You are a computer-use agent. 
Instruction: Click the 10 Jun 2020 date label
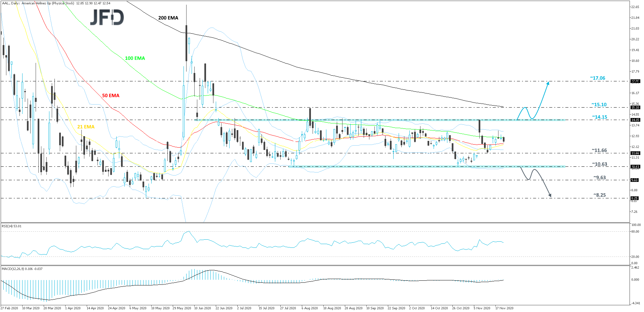click(x=203, y=308)
